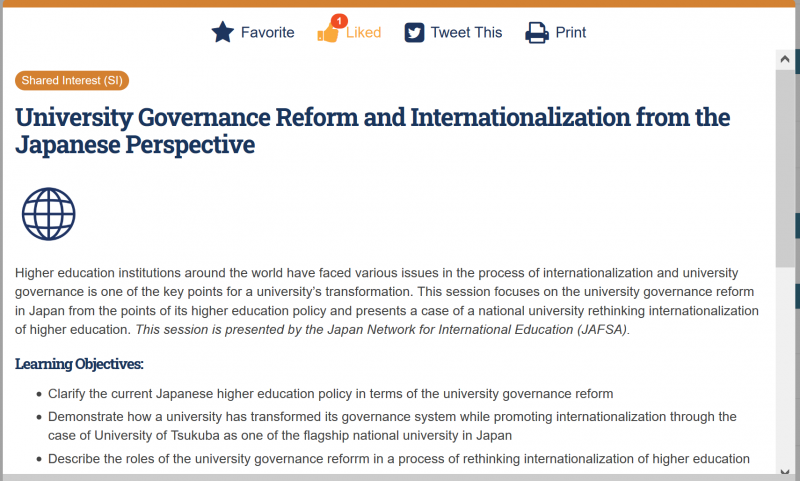Click the first objective about Japanese policy
The width and height of the screenshot is (800, 481).
pos(331,394)
